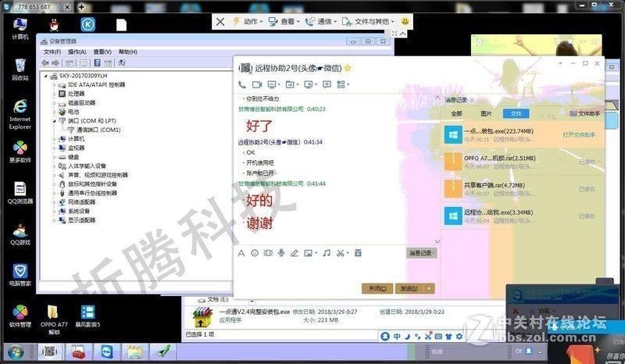Open the 文件(F) menu in Device Manager
Image resolution: width=625 pixels, height=364 pixels.
click(52, 52)
